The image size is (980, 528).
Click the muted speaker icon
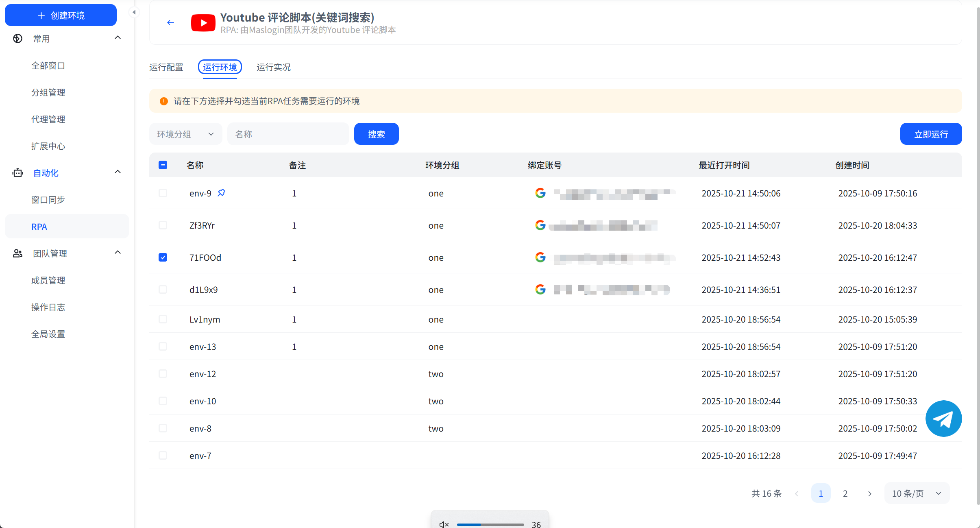(x=444, y=524)
